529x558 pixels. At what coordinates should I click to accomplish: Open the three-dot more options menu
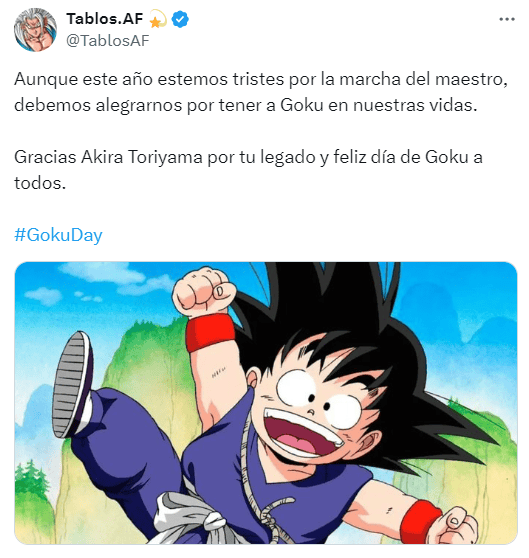pyautogui.click(x=507, y=19)
